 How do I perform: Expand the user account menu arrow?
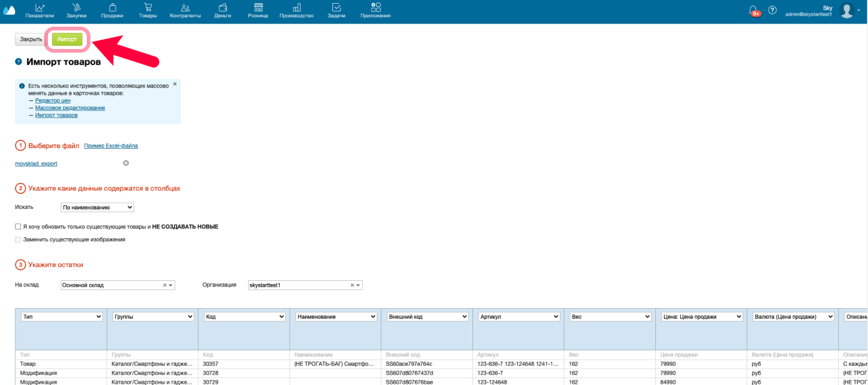click(x=860, y=10)
